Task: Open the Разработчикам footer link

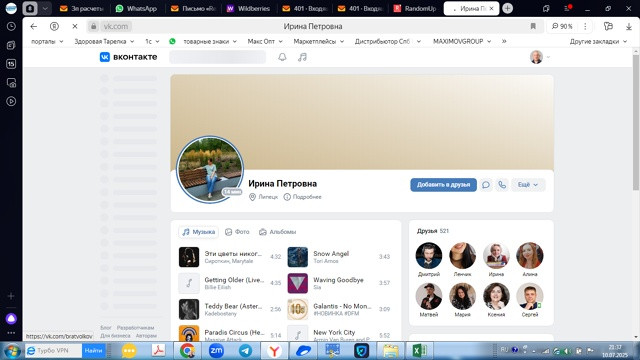Action: tap(136, 328)
